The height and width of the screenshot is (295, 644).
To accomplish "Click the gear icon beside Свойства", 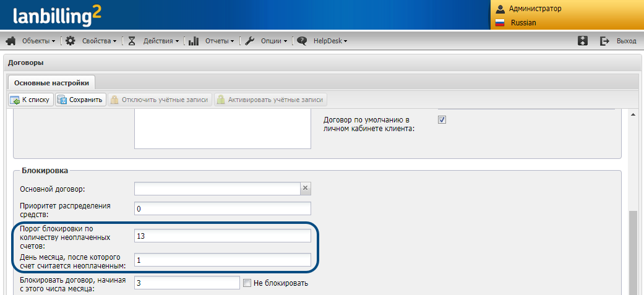I will point(71,41).
